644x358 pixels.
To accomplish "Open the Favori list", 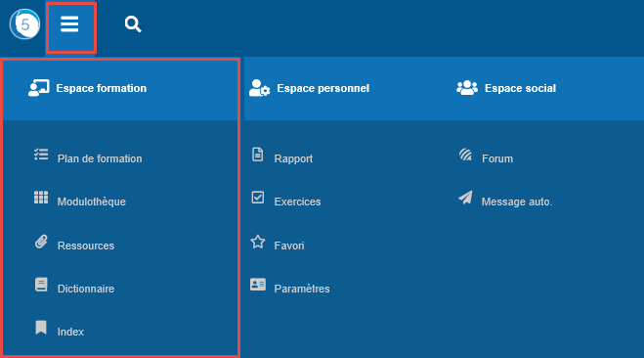I will pos(289,246).
